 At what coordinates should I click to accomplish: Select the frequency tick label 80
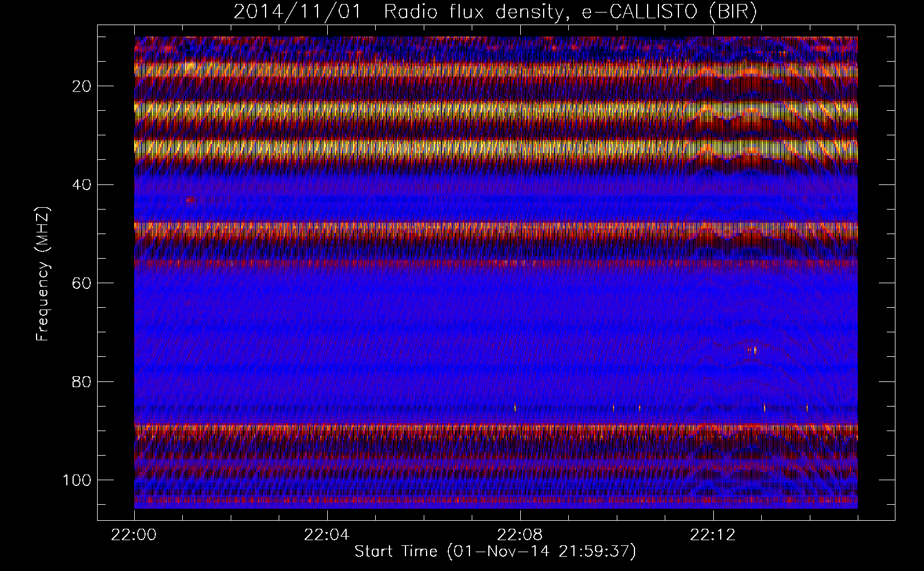pyautogui.click(x=82, y=381)
